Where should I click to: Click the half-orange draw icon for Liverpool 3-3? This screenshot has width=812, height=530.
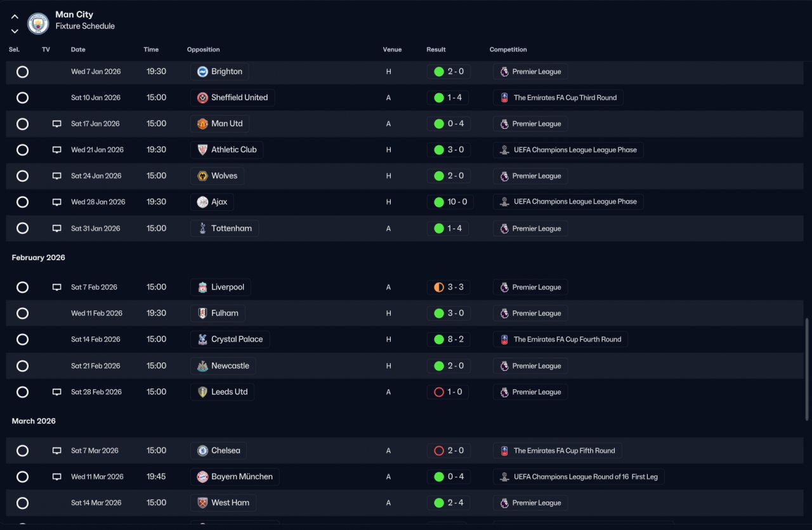pos(439,288)
